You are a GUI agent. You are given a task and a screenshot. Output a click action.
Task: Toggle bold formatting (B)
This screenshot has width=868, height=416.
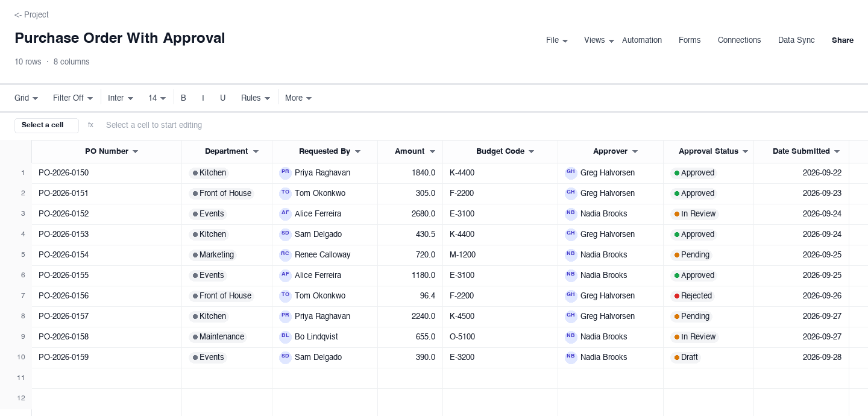pyautogui.click(x=183, y=98)
